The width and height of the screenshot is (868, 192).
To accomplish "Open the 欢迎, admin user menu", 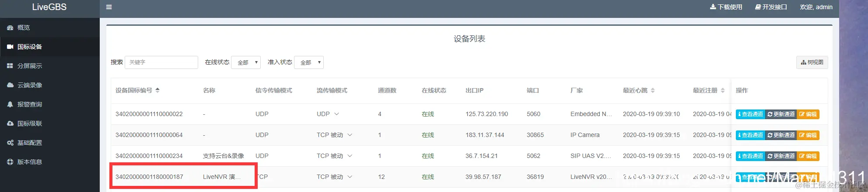I will coord(816,7).
